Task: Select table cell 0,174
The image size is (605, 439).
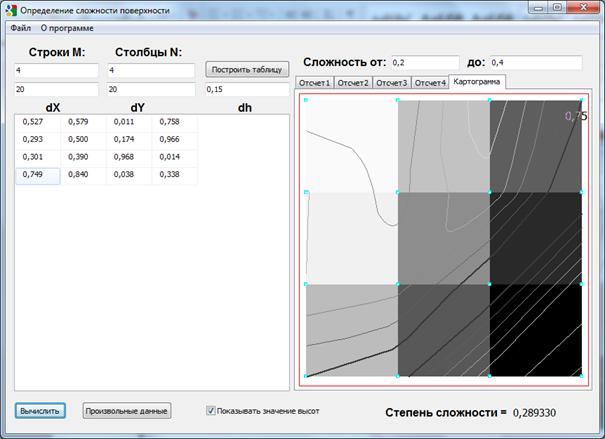Action: 128,140
